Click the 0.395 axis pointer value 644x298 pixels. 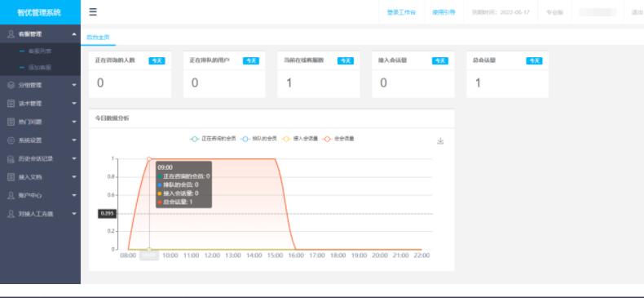(107, 214)
